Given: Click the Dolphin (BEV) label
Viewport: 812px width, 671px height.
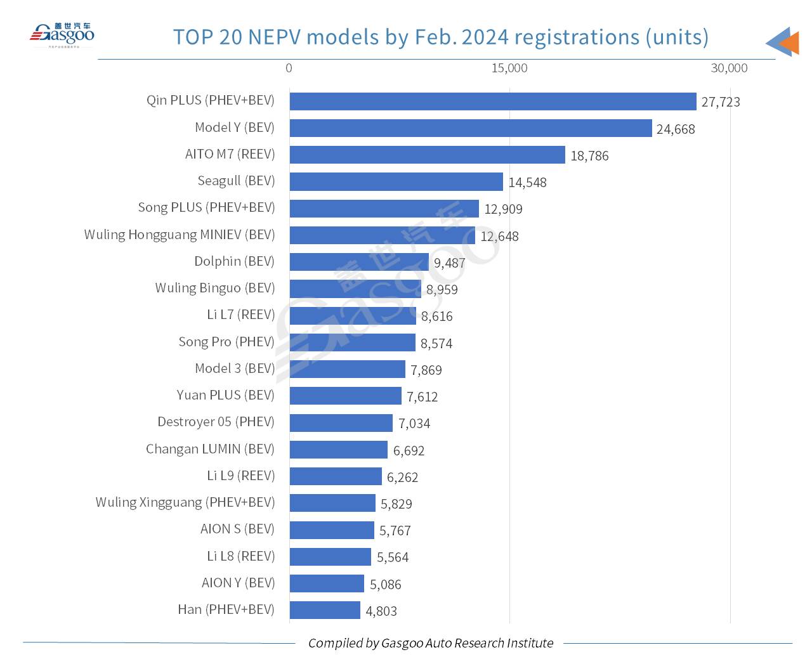Looking at the screenshot, I should [235, 261].
